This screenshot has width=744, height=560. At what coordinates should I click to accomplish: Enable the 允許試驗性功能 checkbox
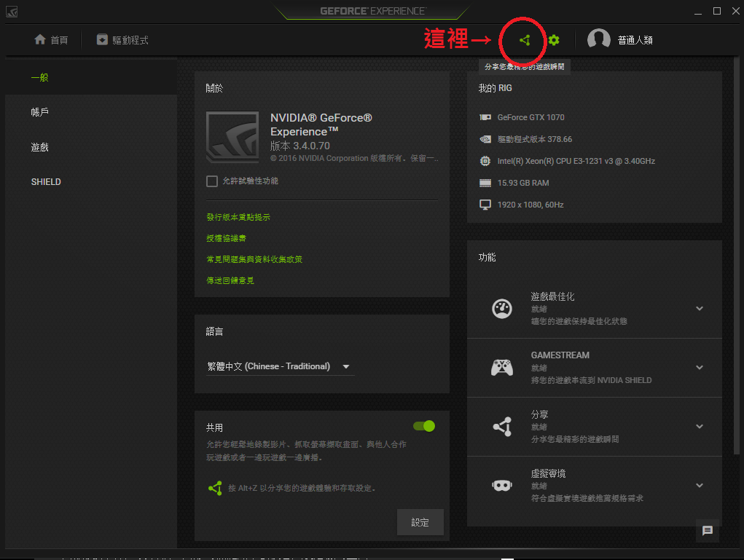(x=212, y=181)
